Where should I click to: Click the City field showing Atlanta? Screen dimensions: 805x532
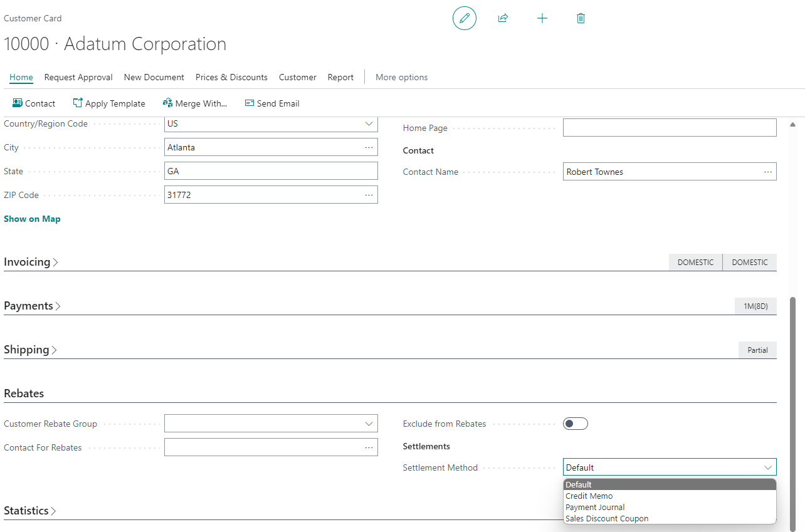271,147
